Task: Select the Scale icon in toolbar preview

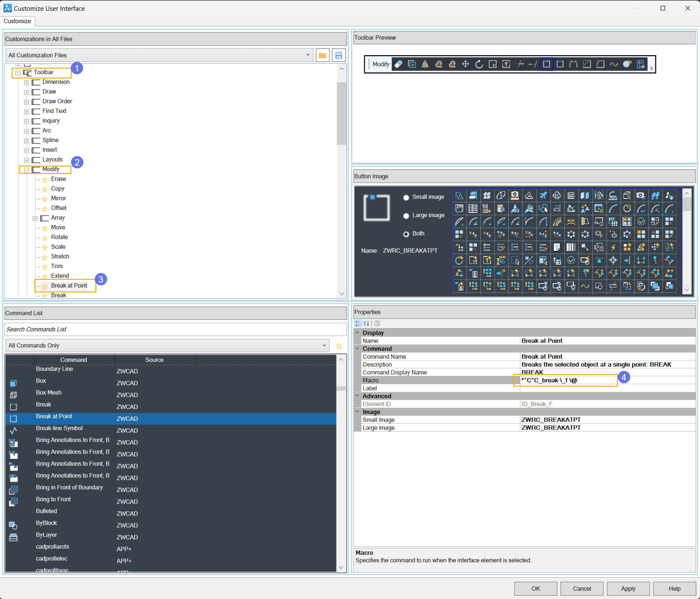Action: tap(493, 64)
